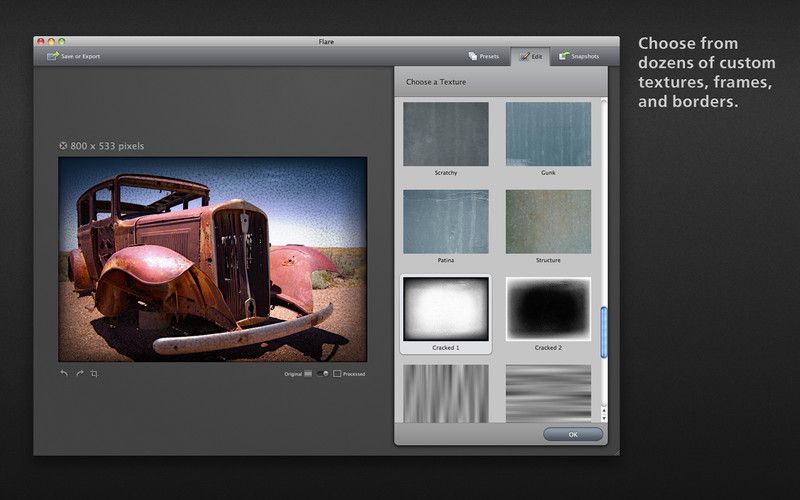This screenshot has height=500, width=800.
Task: Select the horizontal streaks texture thumbnail
Action: coord(548,393)
